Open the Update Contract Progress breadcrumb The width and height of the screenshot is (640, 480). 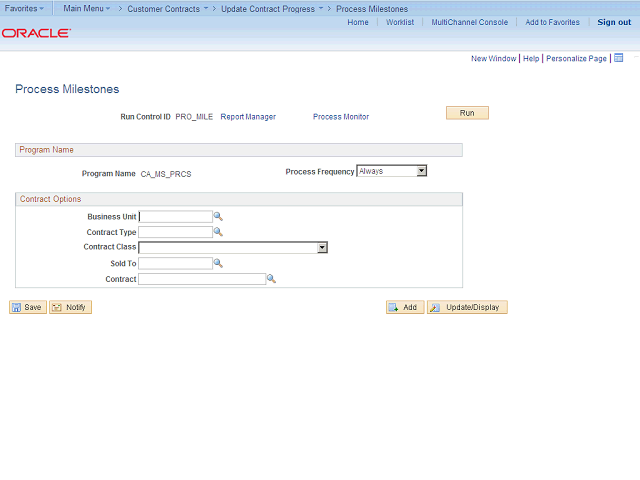(271, 8)
